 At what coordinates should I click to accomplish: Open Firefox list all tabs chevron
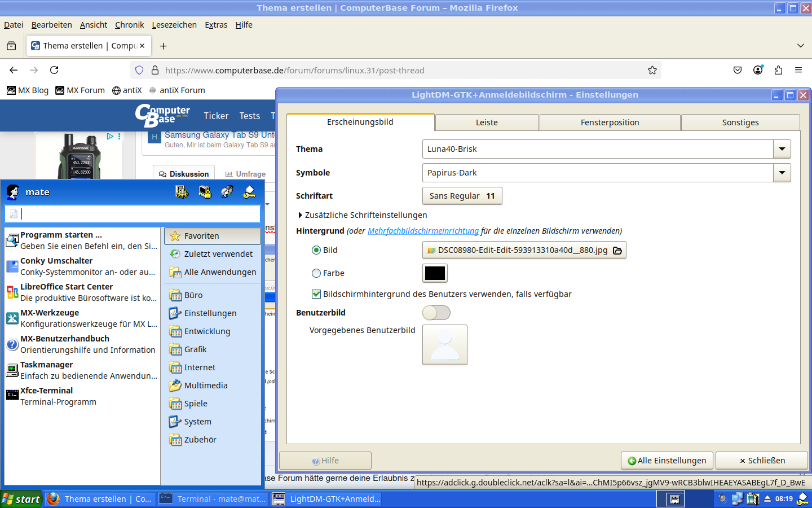[801, 46]
